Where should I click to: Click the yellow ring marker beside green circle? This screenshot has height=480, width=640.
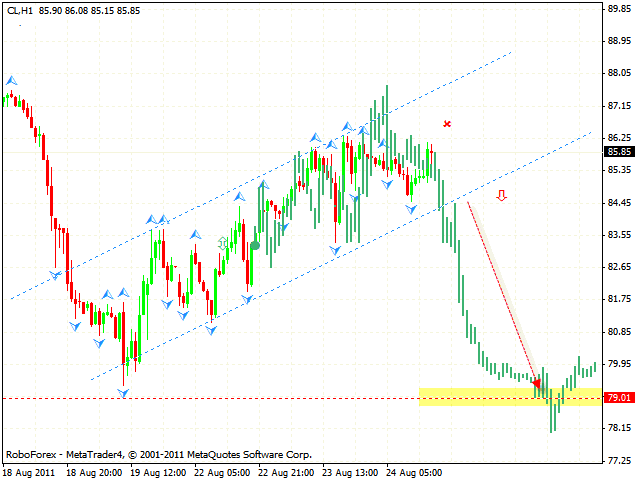tap(224, 242)
